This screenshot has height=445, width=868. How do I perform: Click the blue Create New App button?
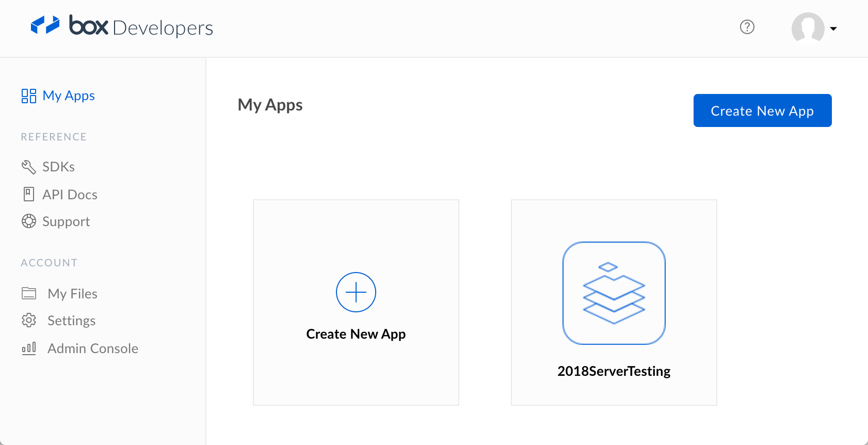tap(762, 110)
